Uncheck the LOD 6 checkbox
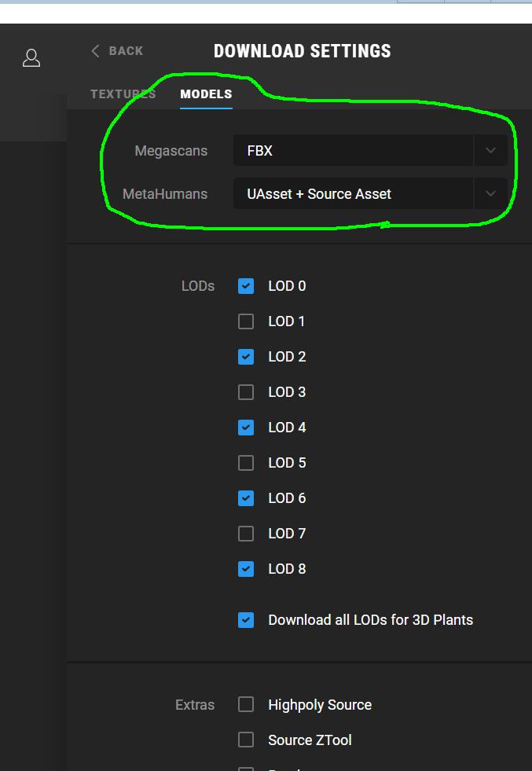The width and height of the screenshot is (532, 771). [x=246, y=498]
